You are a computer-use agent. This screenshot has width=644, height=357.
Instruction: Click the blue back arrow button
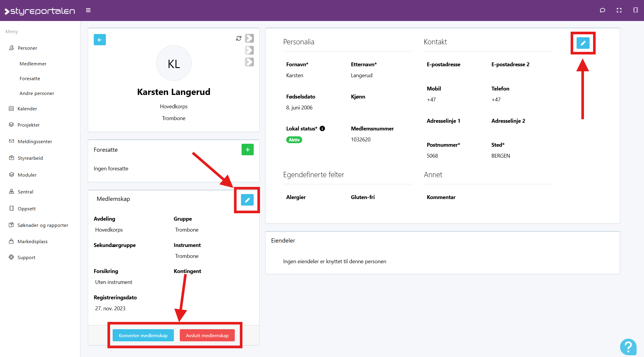(x=100, y=40)
